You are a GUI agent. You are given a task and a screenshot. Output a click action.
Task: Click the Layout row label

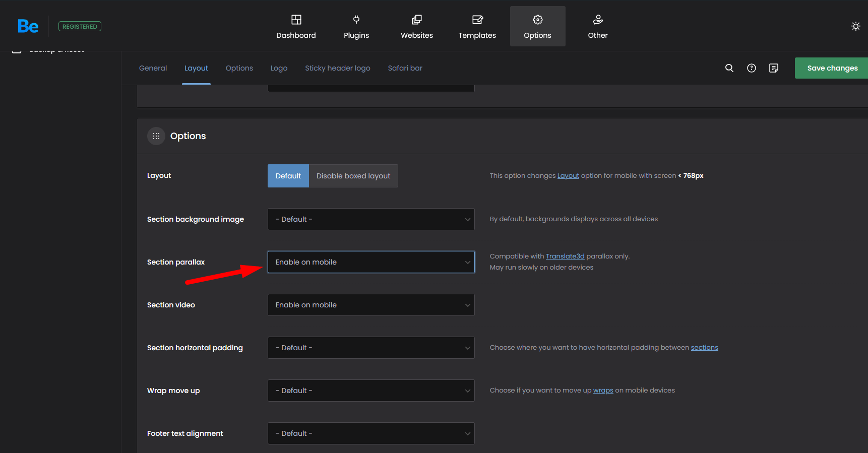click(159, 175)
